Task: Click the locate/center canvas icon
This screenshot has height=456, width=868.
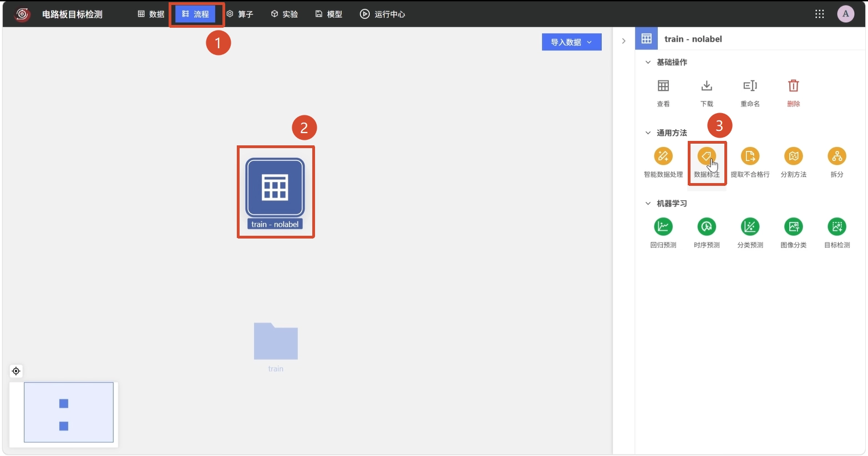Action: (16, 371)
